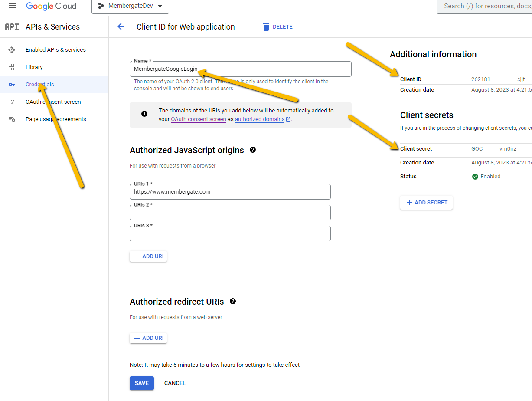Click help icon beside Authorized redirect URIs
532x401 pixels.
tap(233, 302)
